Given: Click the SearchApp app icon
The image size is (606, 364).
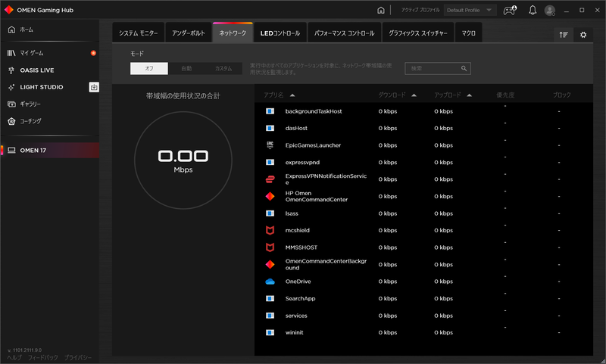Looking at the screenshot, I should point(270,298).
